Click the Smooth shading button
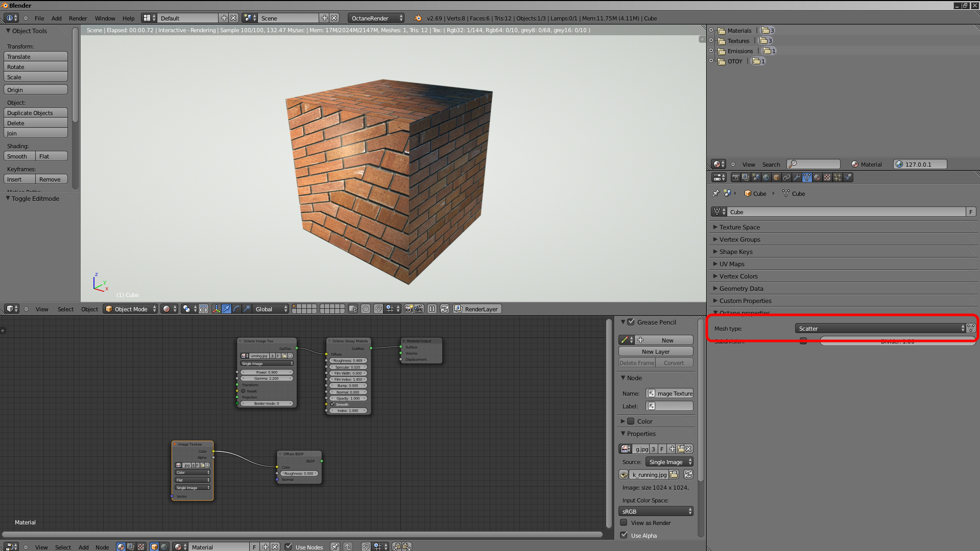Viewport: 980px width, 551px height. 19,156
